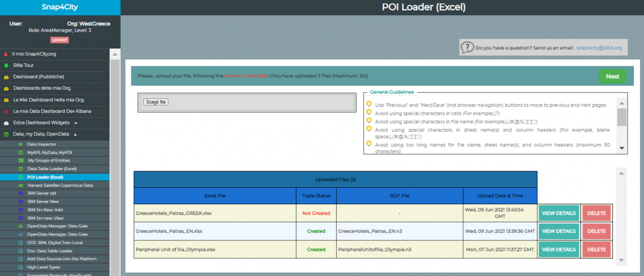
Task: Click the My Groups of Entities icon
Action: point(21,160)
